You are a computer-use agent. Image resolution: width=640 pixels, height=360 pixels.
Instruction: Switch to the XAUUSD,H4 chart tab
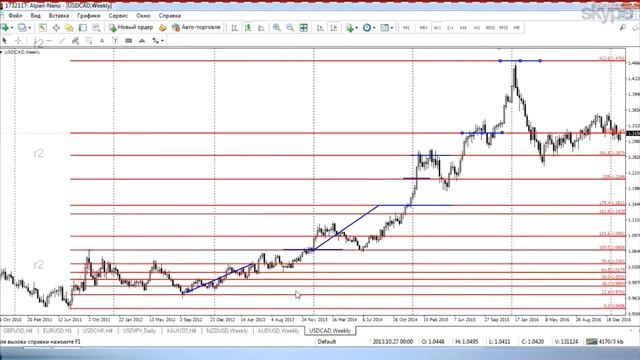182,331
